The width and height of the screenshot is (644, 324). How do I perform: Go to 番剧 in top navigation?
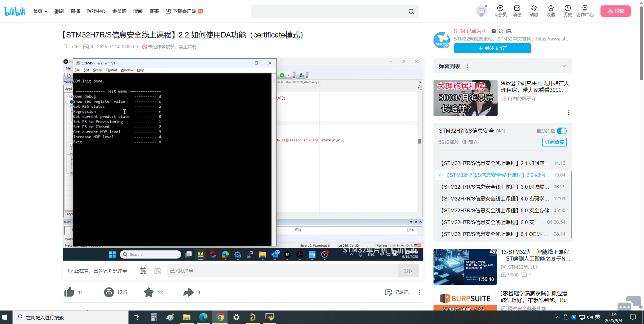59,11
